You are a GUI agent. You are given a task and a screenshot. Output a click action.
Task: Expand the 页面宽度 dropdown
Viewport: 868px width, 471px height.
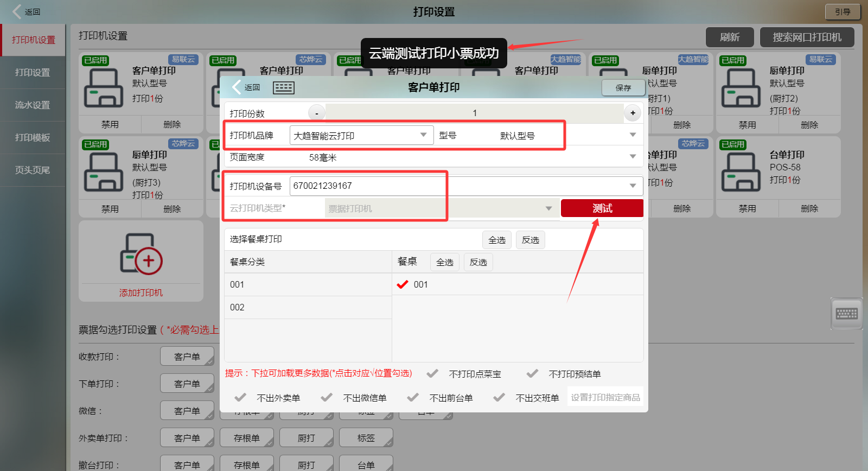[633, 157]
